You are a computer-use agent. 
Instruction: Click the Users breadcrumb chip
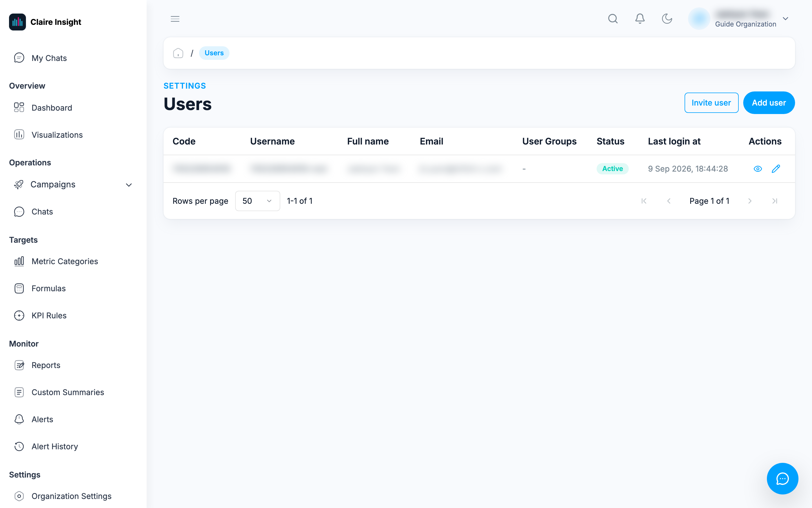click(214, 53)
